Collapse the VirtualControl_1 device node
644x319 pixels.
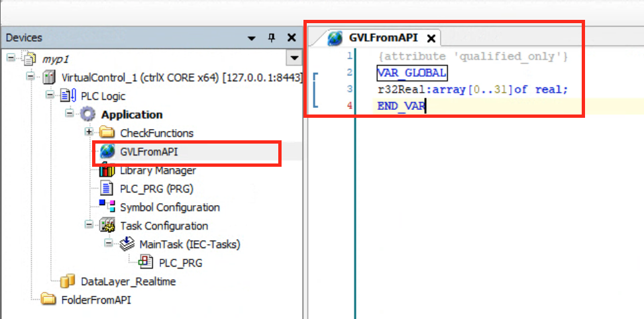click(30, 76)
